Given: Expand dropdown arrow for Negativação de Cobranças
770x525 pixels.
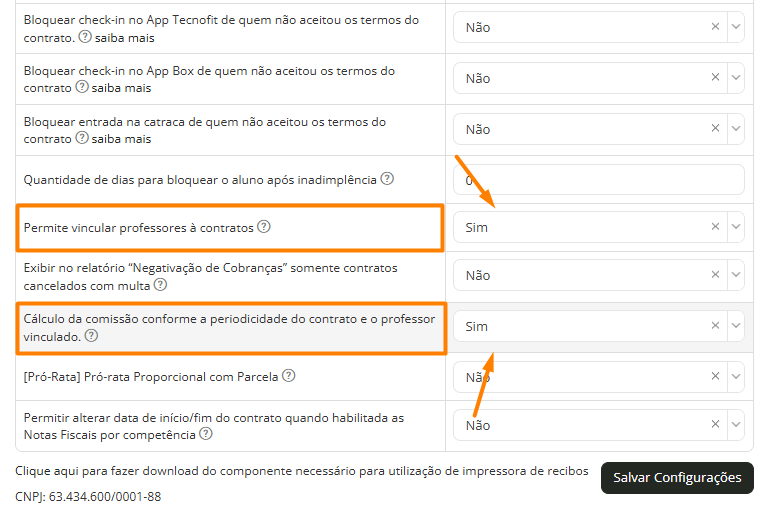Looking at the screenshot, I should pyautogui.click(x=736, y=275).
